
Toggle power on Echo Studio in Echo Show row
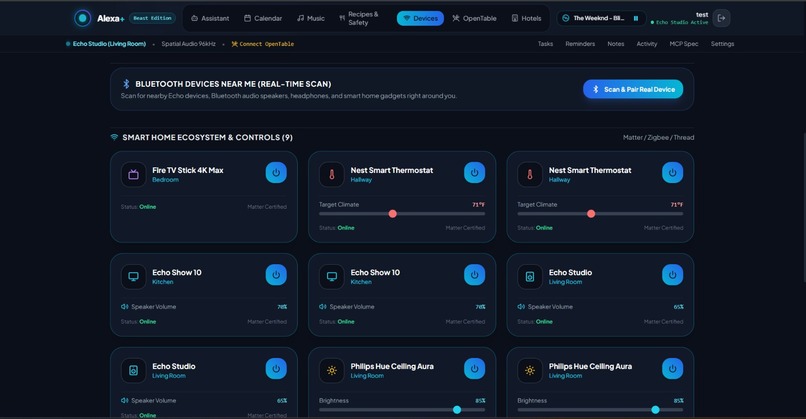pos(672,275)
